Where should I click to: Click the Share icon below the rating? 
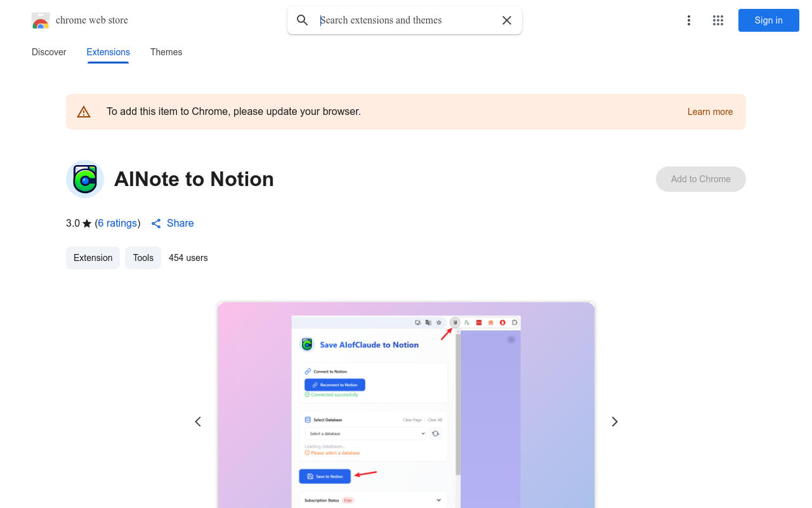click(x=156, y=224)
